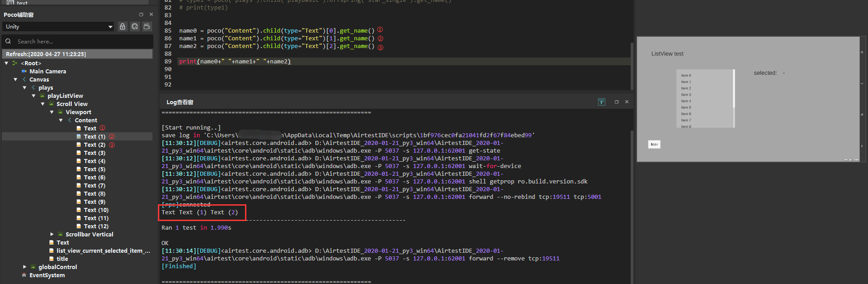Click the Canvas node icon

point(24,80)
